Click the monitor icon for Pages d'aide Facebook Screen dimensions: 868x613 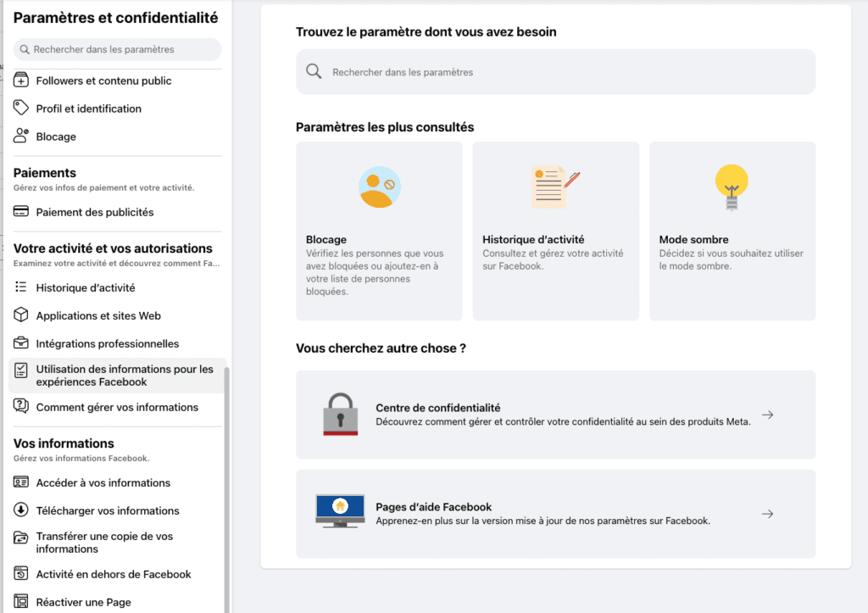coord(340,510)
